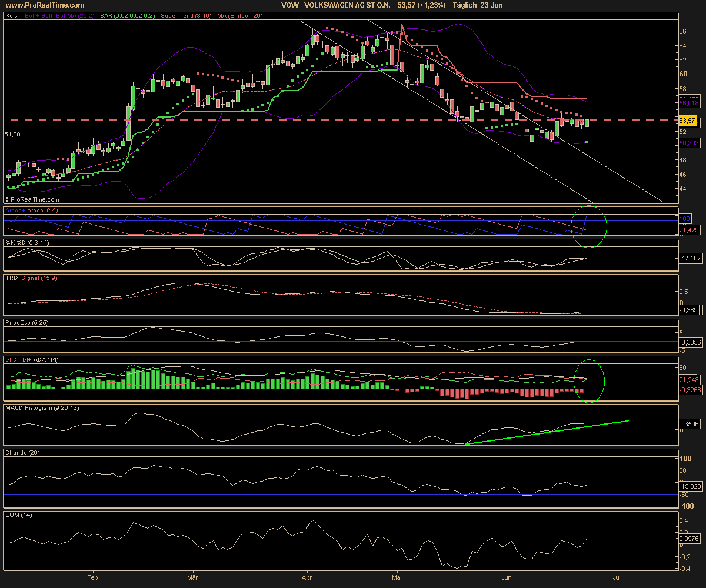The height and width of the screenshot is (588, 706).
Task: Click the 44 price axis label
Action: coord(683,189)
